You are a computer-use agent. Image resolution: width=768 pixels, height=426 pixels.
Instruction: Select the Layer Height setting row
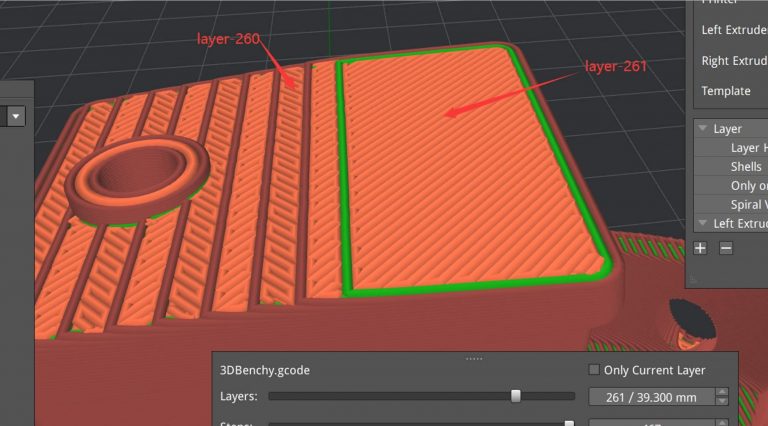(x=731, y=148)
